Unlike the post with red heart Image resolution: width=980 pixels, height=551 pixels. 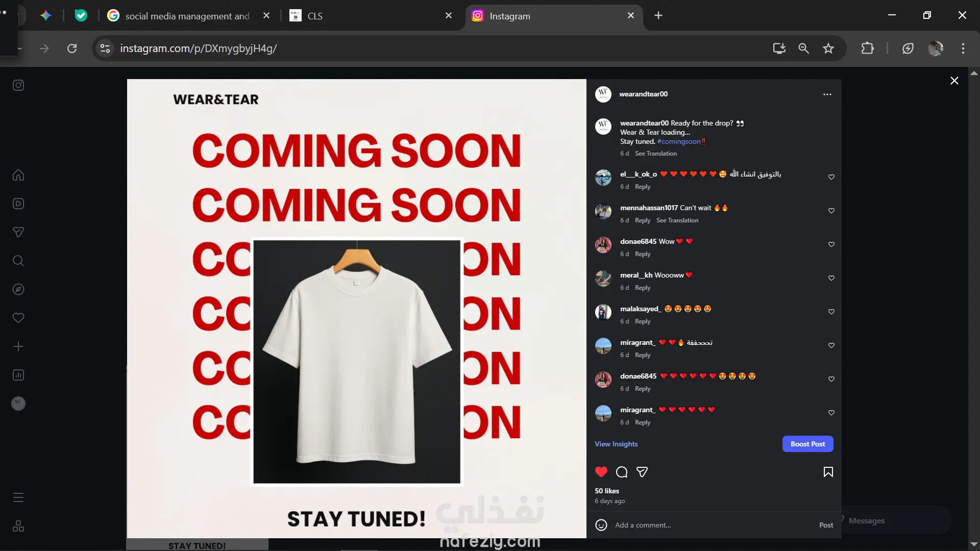click(601, 472)
